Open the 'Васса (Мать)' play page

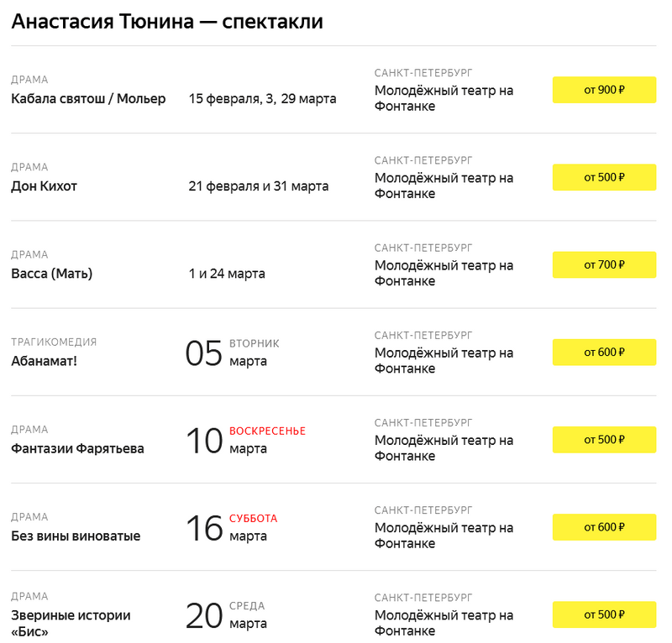(52, 274)
